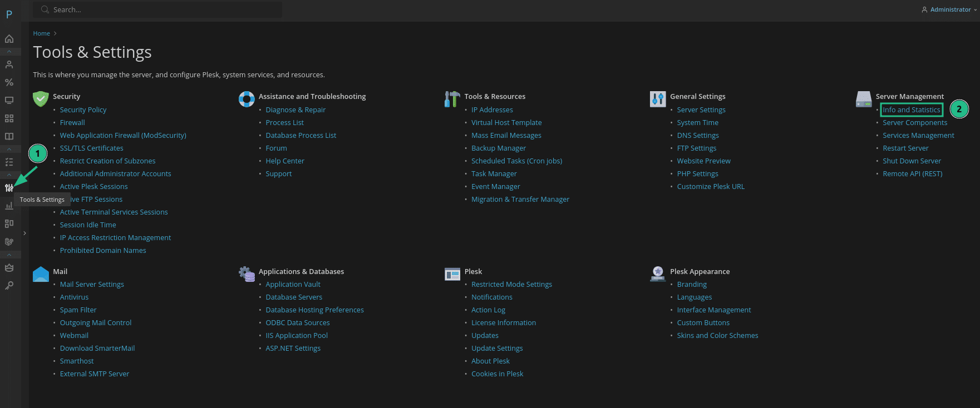The height and width of the screenshot is (408, 980).
Task: Open the bar chart monitoring sidebar icon
Action: pos(9,206)
